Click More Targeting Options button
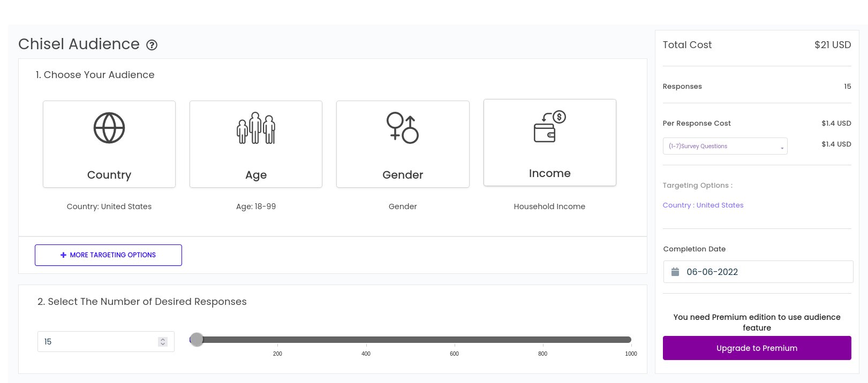This screenshot has width=868, height=383. point(108,255)
